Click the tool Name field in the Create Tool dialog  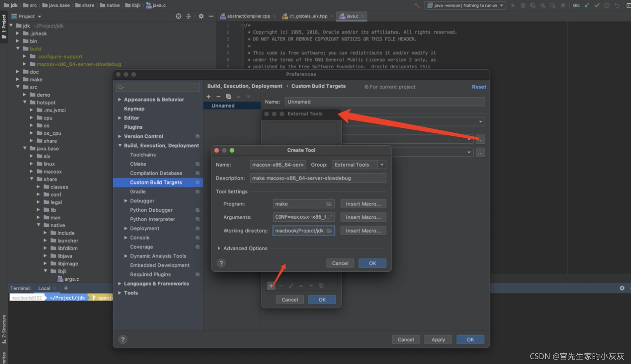point(278,165)
